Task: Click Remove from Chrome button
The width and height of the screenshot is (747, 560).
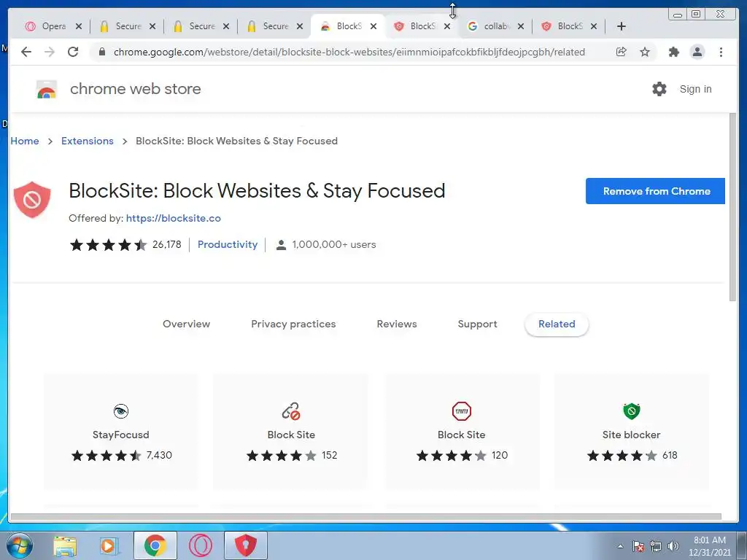Action: click(x=656, y=191)
